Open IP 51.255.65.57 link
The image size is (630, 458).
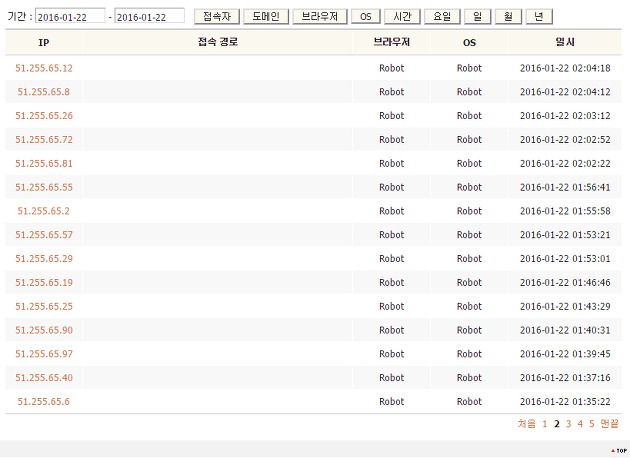tap(44, 235)
